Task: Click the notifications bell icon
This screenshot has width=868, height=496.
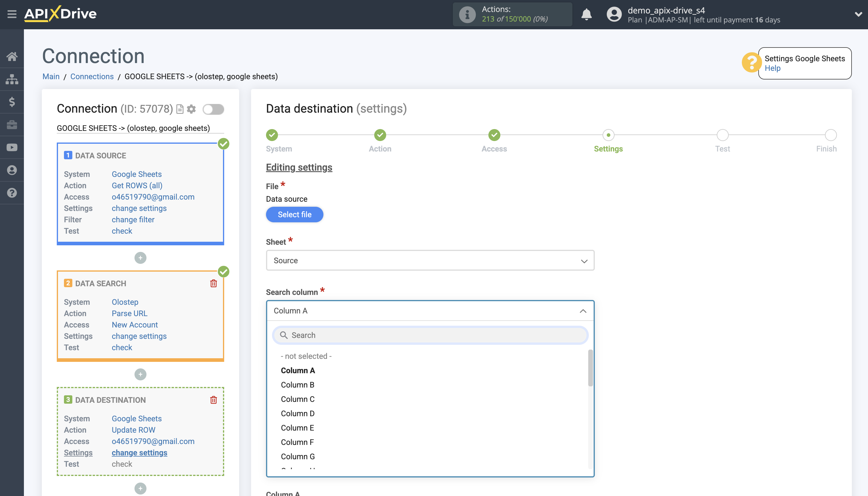Action: click(x=586, y=14)
